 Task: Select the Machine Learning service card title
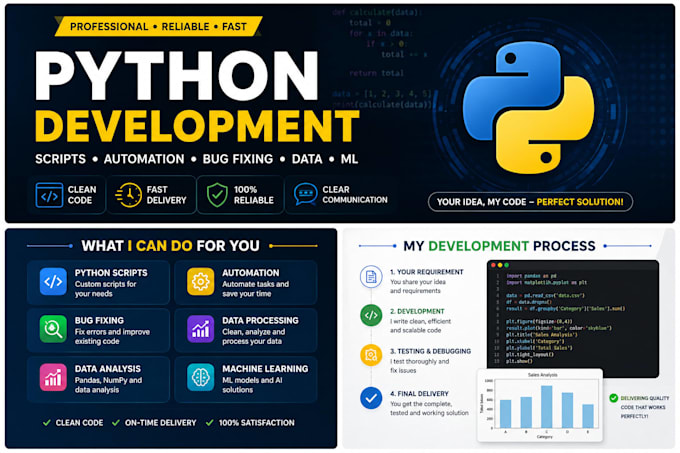tap(265, 369)
